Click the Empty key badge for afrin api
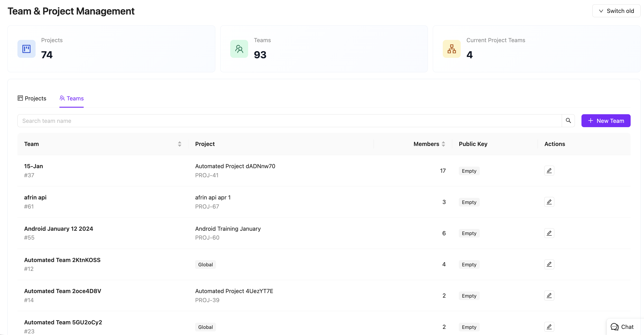The width and height of the screenshot is (644, 335). tap(469, 202)
